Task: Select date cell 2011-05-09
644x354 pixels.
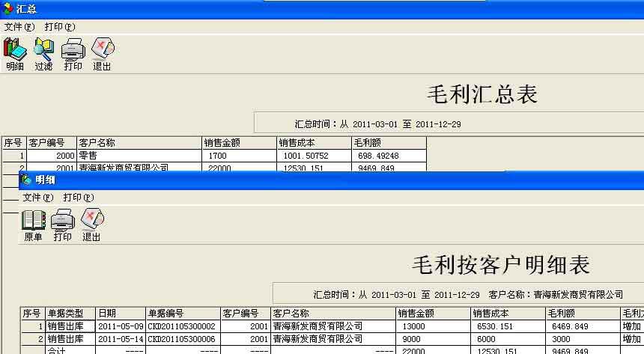Action: [121, 326]
